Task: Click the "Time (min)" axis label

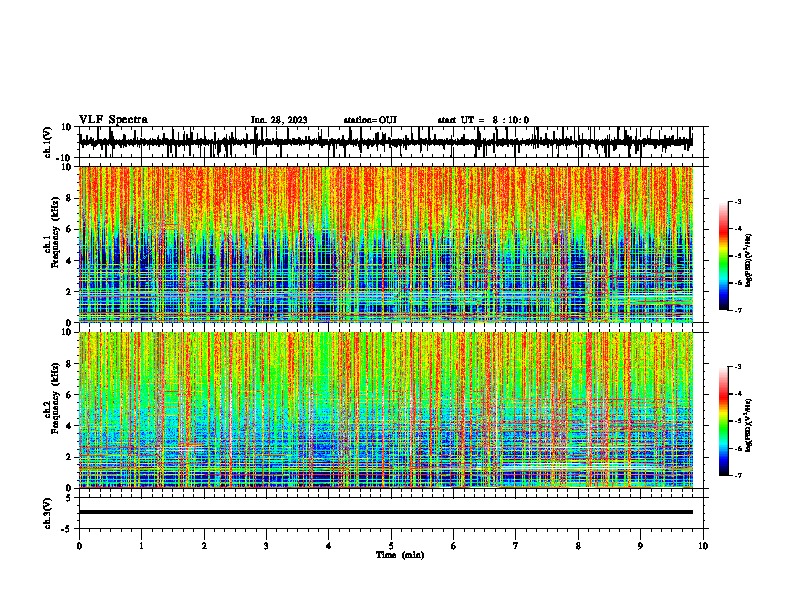Action: tap(400, 555)
